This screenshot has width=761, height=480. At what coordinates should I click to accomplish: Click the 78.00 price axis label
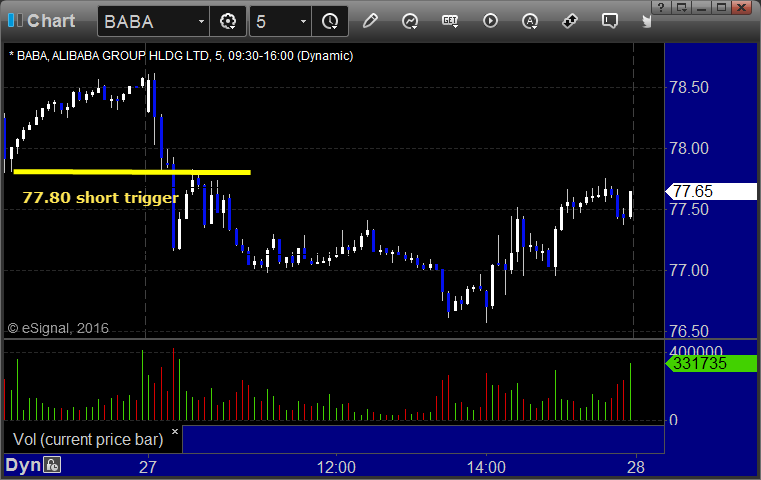[x=689, y=148]
